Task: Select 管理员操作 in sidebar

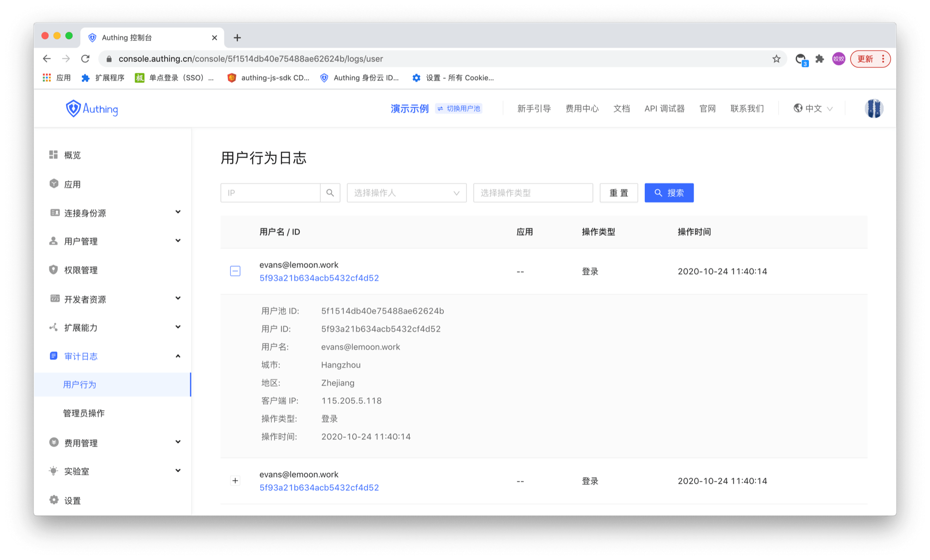Action: [x=84, y=413]
